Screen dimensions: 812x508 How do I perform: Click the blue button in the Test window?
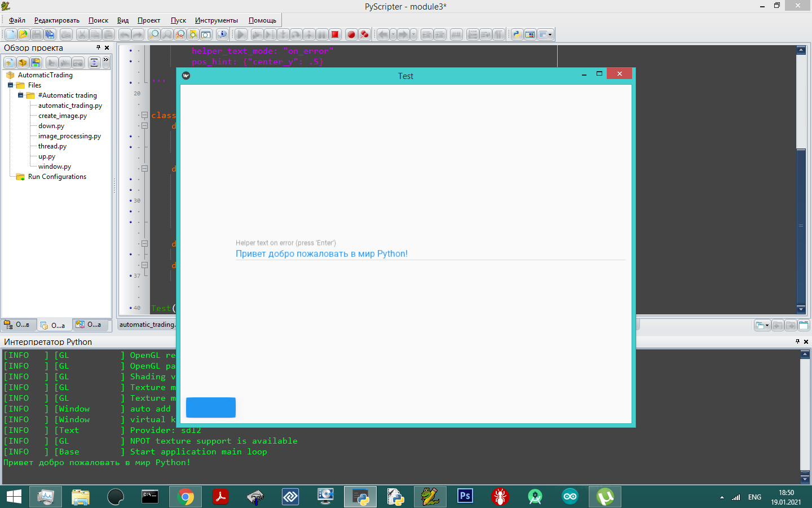point(211,408)
